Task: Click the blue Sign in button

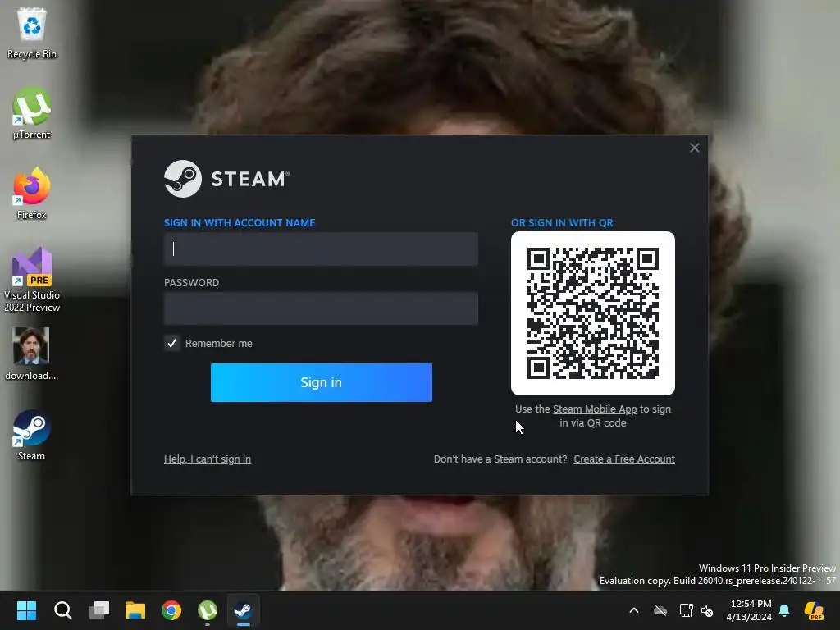Action: coord(321,382)
